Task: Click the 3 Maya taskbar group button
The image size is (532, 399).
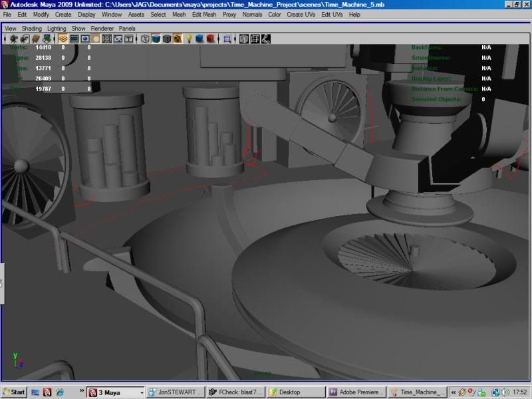Action: [116, 392]
